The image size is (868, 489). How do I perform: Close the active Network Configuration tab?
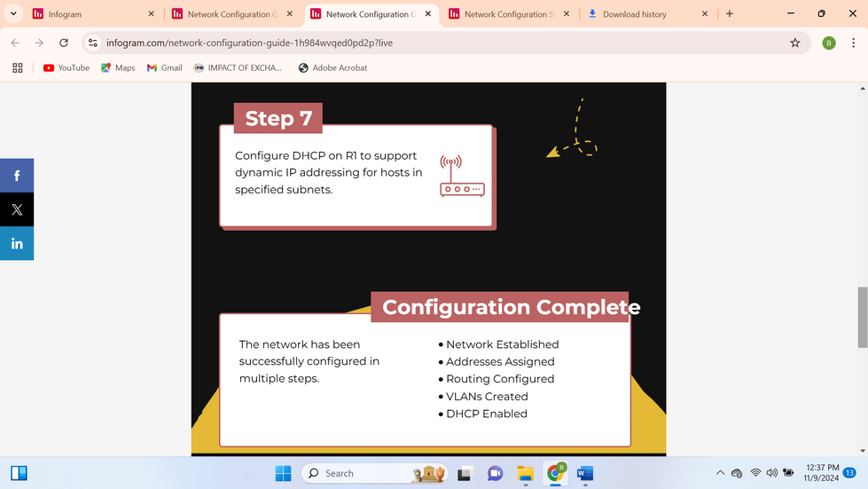tap(428, 14)
